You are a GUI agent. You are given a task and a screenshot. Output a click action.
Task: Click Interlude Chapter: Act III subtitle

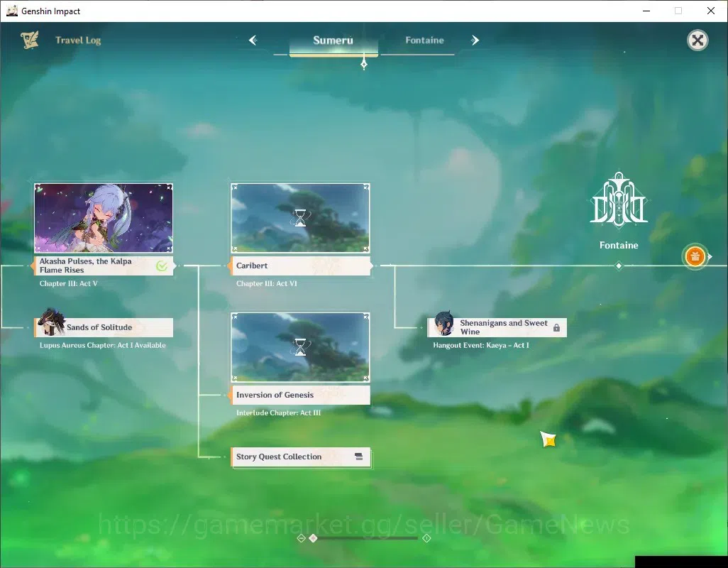click(278, 413)
